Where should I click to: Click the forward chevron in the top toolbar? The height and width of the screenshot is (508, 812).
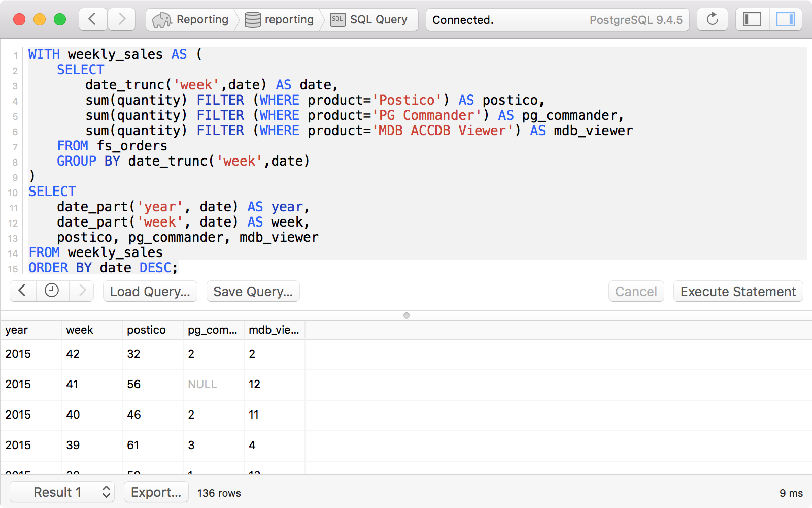[x=121, y=19]
